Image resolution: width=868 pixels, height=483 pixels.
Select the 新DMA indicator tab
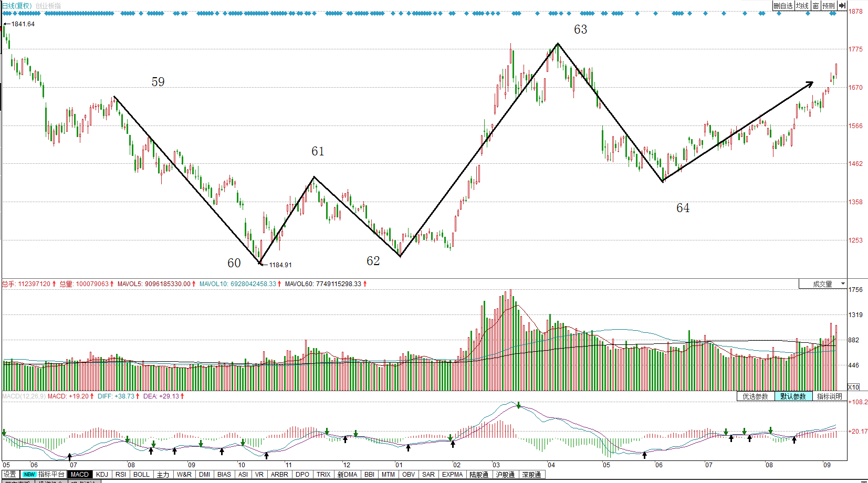click(347, 474)
